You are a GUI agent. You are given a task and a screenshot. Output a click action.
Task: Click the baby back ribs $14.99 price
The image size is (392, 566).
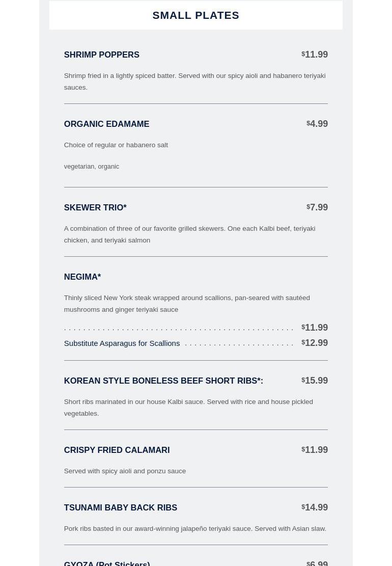[x=315, y=507]
